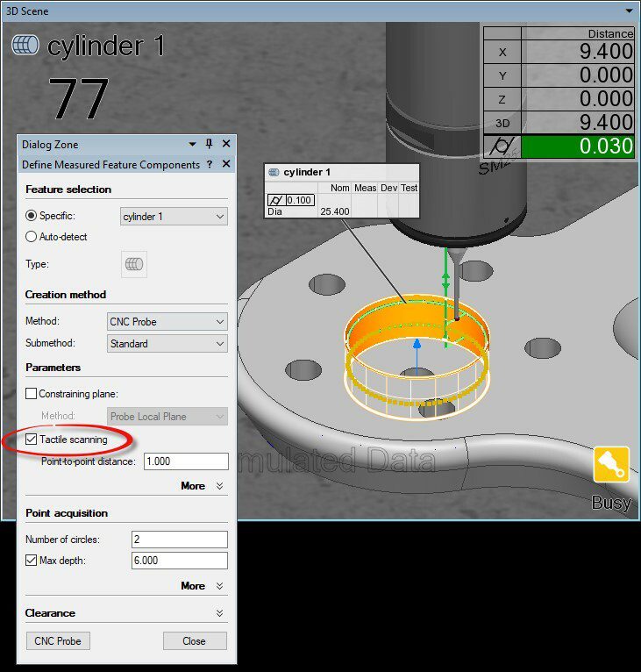
Task: Open the Standard Submethod dropdown
Action: pyautogui.click(x=167, y=343)
